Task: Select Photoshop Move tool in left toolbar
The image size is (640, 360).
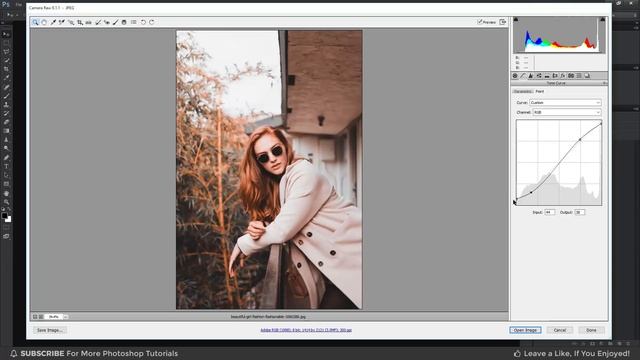Action: point(6,34)
